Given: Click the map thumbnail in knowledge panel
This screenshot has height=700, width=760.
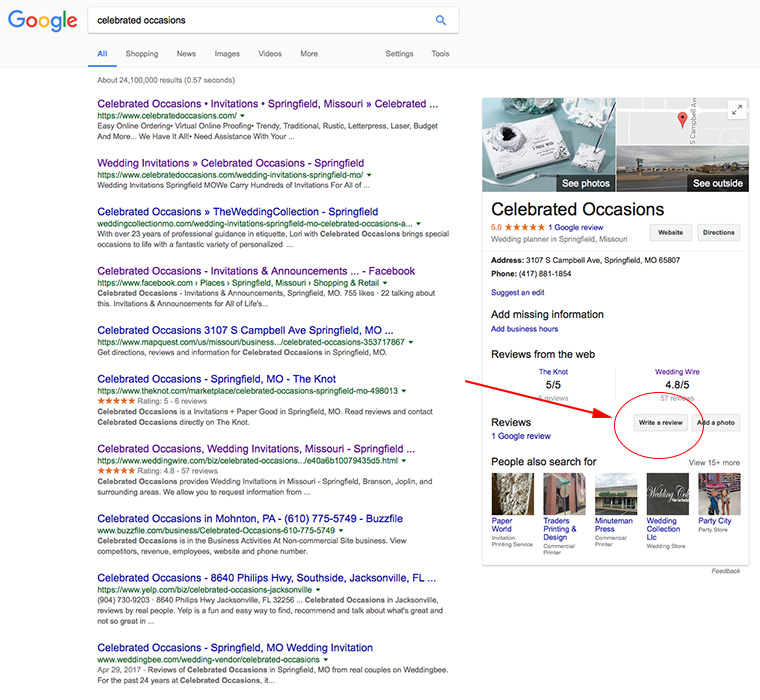Looking at the screenshot, I should click(682, 121).
